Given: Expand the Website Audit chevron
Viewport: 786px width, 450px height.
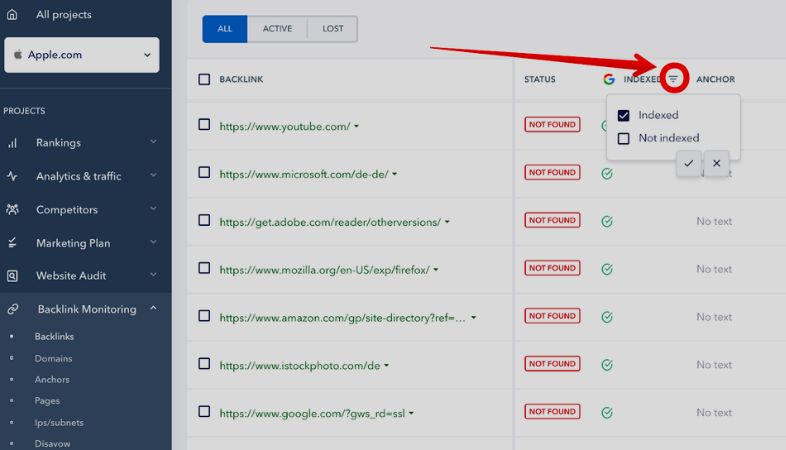Looking at the screenshot, I should point(153,275).
